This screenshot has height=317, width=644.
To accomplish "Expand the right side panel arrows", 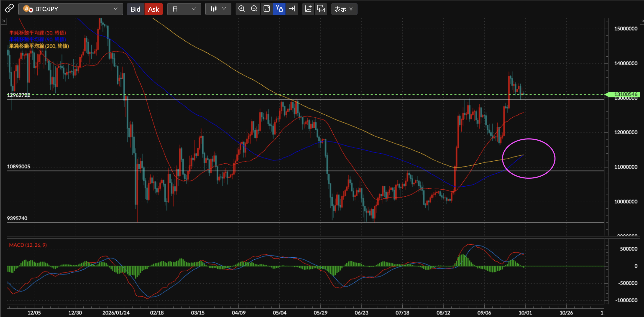I will coord(642,21).
